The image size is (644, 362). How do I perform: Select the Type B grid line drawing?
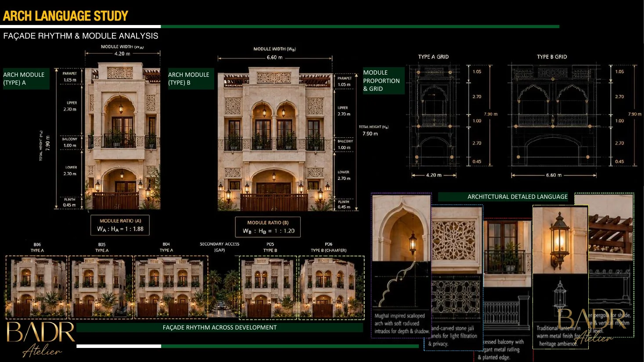[x=553, y=116]
